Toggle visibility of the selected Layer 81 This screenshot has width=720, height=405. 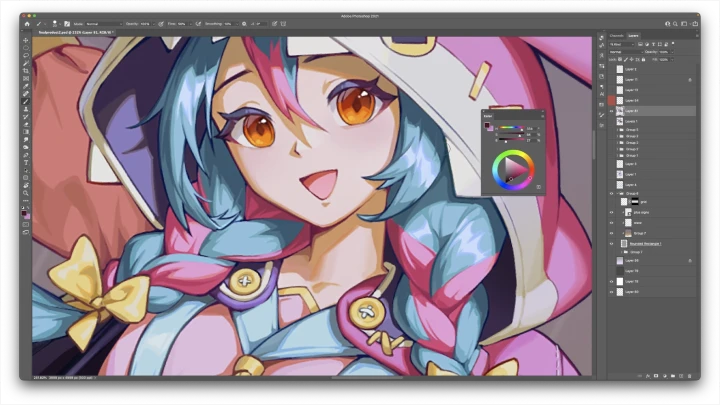click(x=611, y=111)
